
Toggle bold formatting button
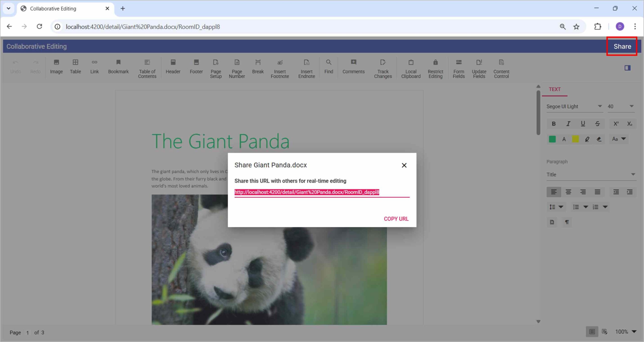(x=553, y=124)
